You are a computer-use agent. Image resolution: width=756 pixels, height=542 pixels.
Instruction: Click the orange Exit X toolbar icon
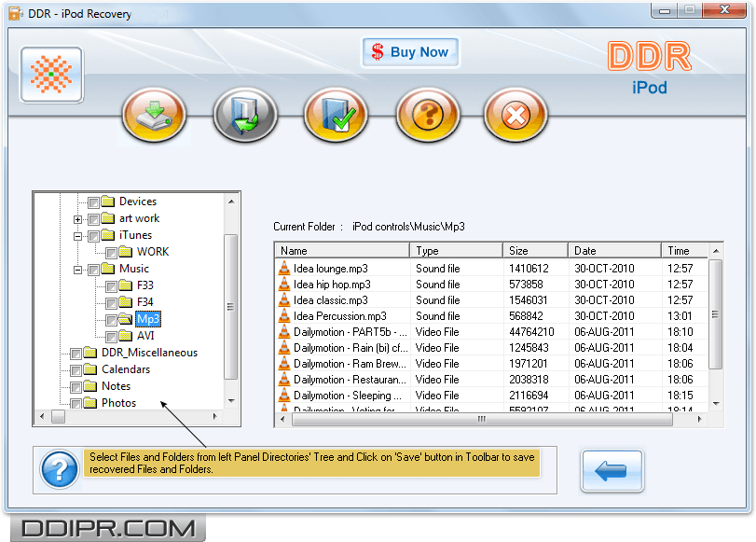(515, 116)
